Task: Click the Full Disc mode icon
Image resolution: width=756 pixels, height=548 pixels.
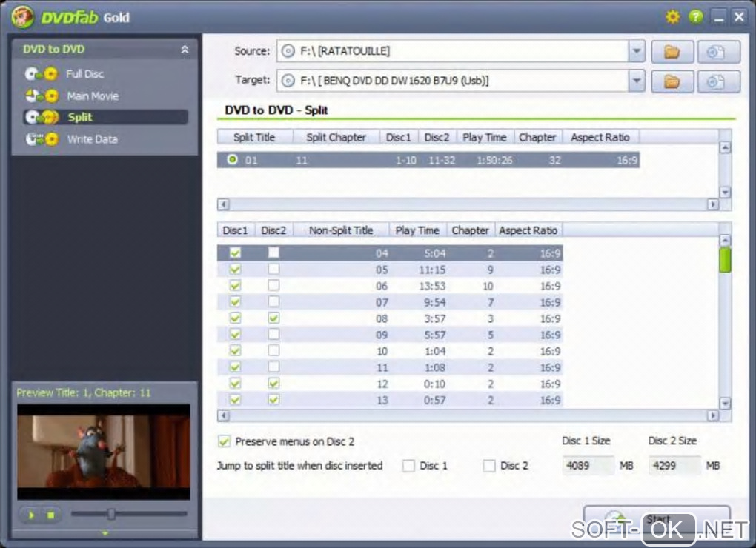Action: click(x=42, y=73)
